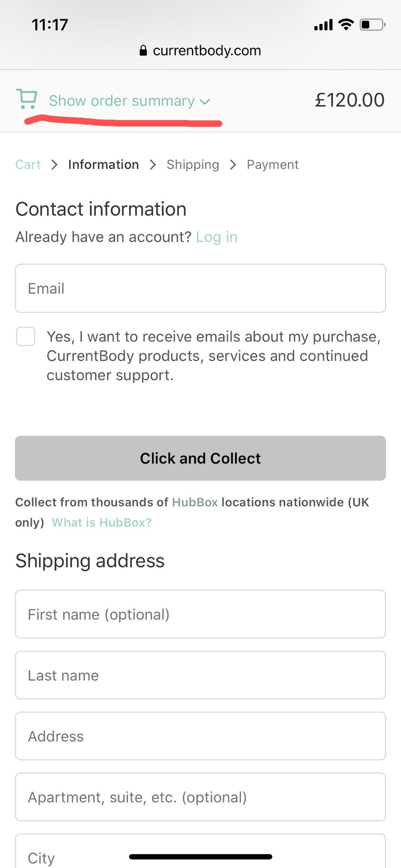
Task: Tap the battery status icon
Action: [372, 25]
